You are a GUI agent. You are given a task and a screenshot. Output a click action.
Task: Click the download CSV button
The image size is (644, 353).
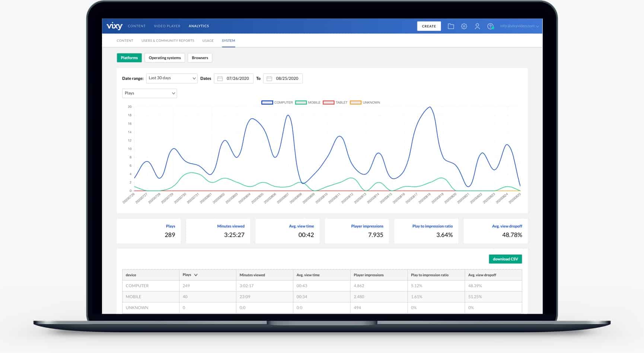click(x=505, y=259)
